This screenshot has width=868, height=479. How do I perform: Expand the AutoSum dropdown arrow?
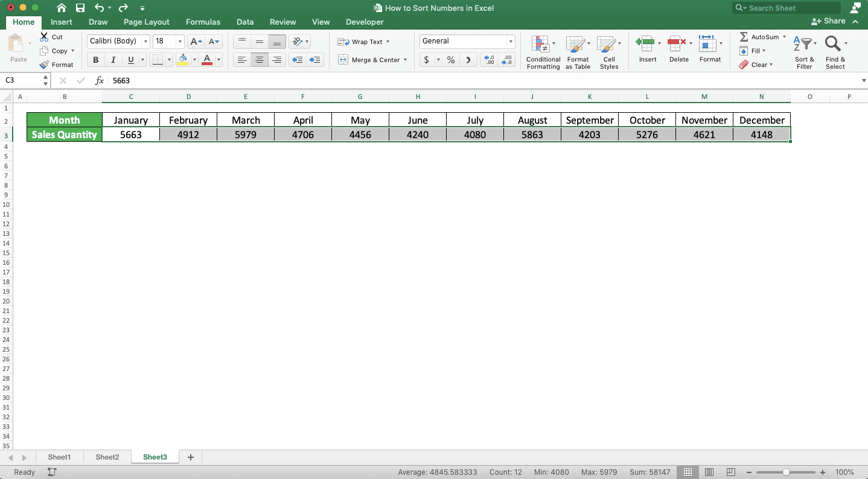784,37
